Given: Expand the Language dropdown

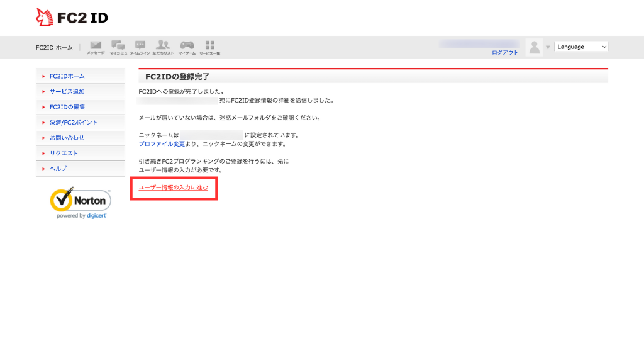Looking at the screenshot, I should coord(580,47).
